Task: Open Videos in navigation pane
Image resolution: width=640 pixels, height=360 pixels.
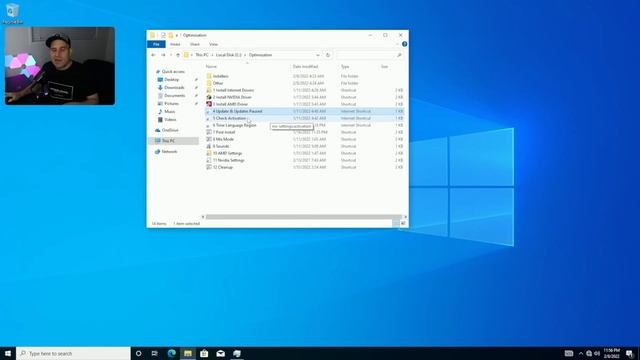Action: [x=170, y=120]
